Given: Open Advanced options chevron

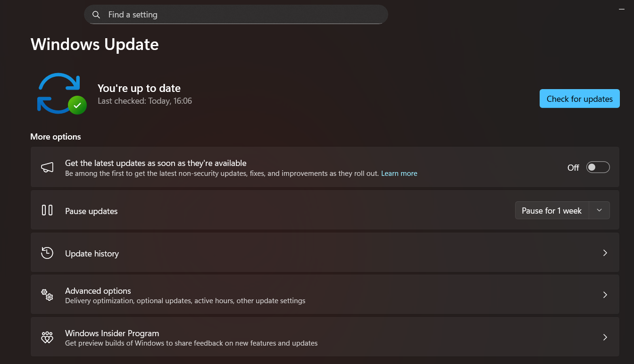Looking at the screenshot, I should tap(605, 295).
